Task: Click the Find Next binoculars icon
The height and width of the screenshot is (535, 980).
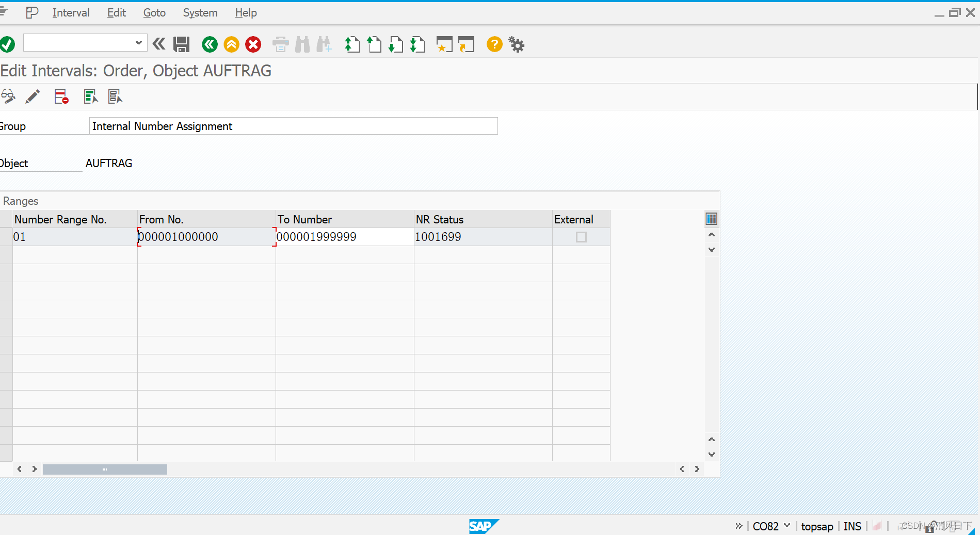Action: tap(324, 44)
